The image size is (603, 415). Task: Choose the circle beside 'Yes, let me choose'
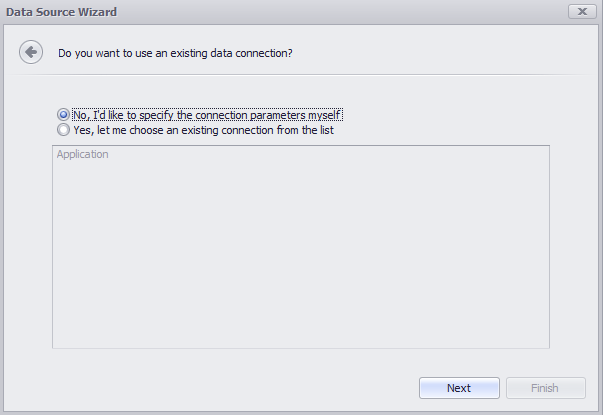pyautogui.click(x=63, y=130)
